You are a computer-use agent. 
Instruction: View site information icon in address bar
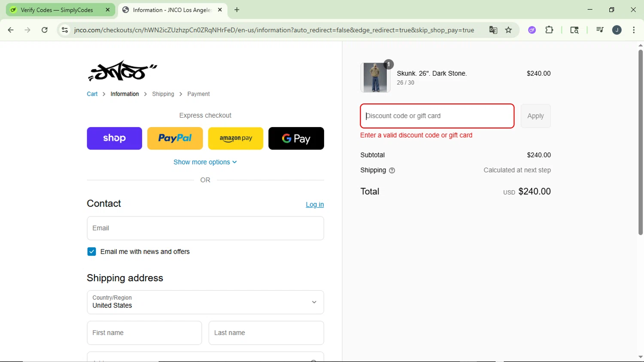pos(65,30)
